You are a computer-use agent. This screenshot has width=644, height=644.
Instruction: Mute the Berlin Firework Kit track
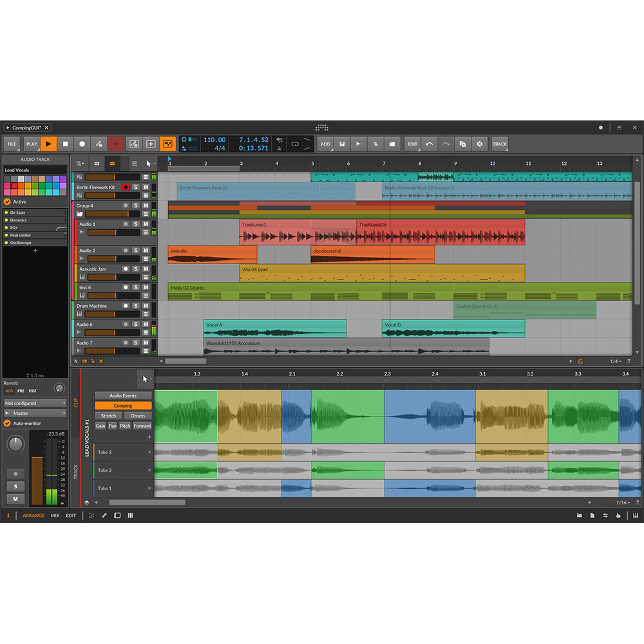point(146,187)
